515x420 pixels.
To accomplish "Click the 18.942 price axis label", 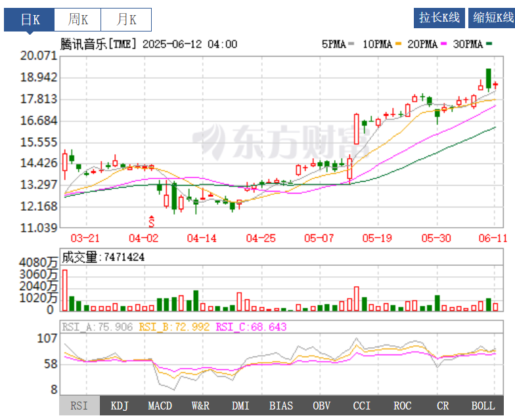I will click(x=39, y=77).
